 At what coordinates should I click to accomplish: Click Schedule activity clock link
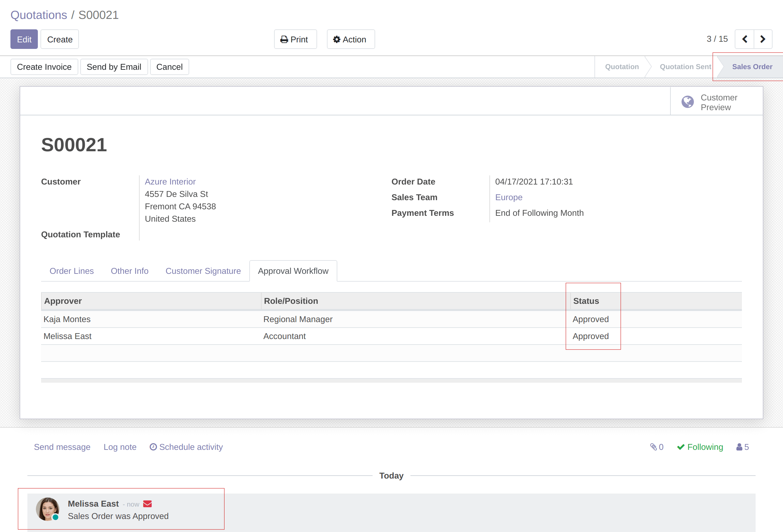(x=186, y=447)
